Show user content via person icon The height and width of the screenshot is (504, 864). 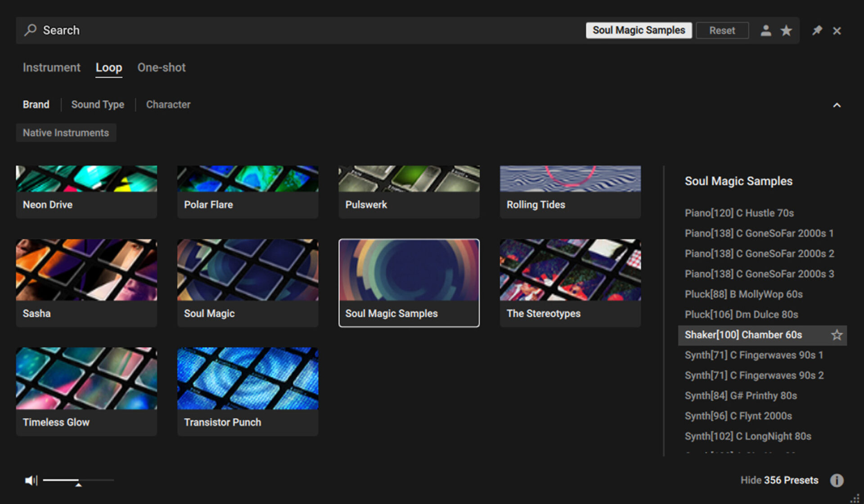[765, 31]
